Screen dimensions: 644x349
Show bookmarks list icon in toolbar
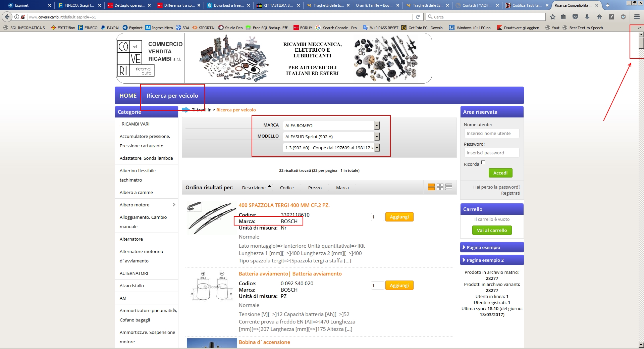[x=563, y=17]
